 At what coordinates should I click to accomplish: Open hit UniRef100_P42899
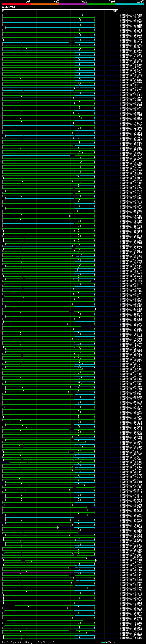131,55
